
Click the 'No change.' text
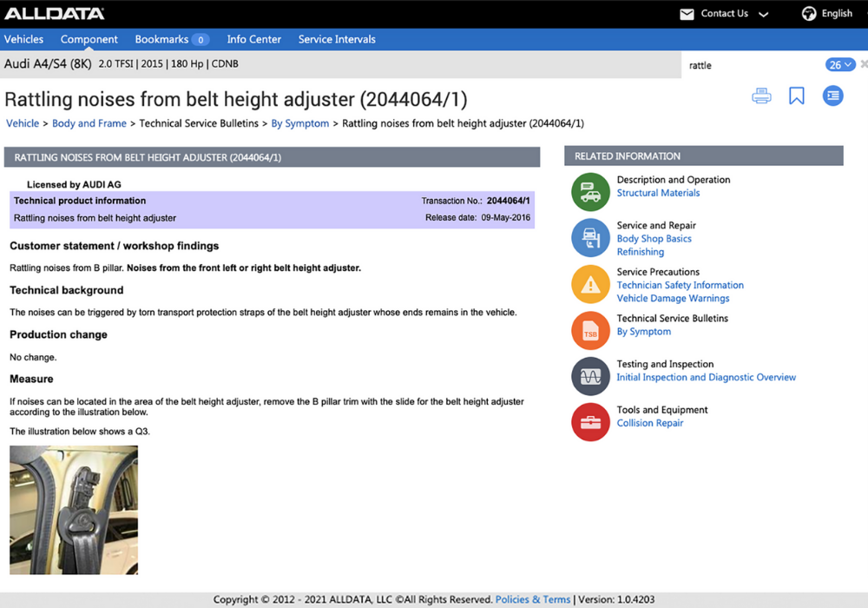pyautogui.click(x=33, y=357)
